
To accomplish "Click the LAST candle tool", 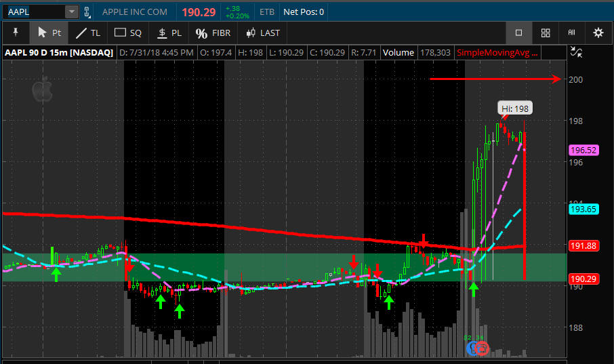I will pos(262,33).
